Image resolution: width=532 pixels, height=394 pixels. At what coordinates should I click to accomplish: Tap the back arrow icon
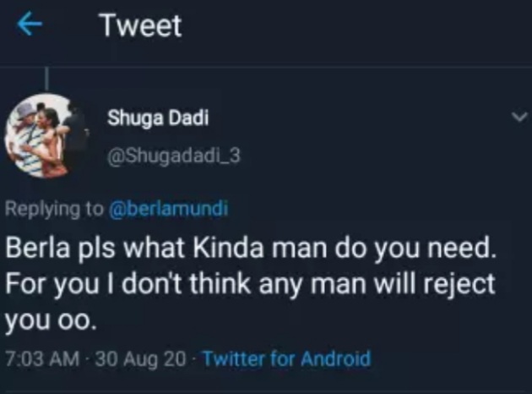(30, 26)
